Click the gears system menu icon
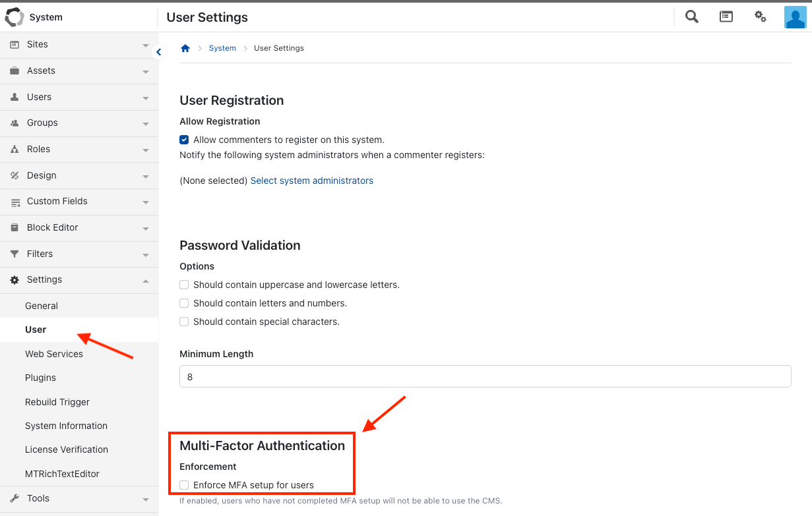Viewport: 812px width, 516px height. coord(761,16)
